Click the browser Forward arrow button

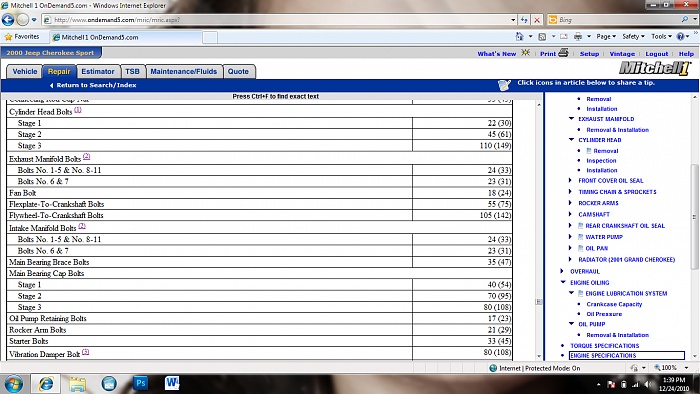pos(22,20)
